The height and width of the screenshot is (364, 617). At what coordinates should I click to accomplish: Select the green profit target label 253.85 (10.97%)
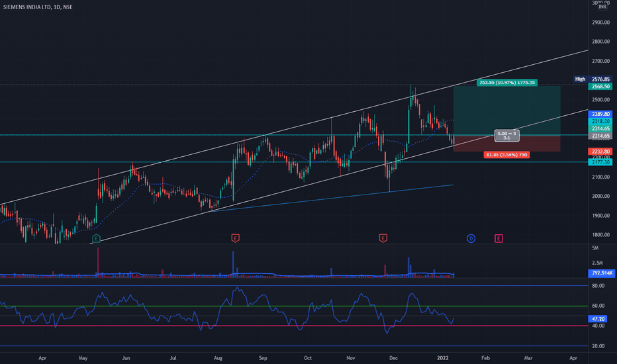tap(507, 83)
